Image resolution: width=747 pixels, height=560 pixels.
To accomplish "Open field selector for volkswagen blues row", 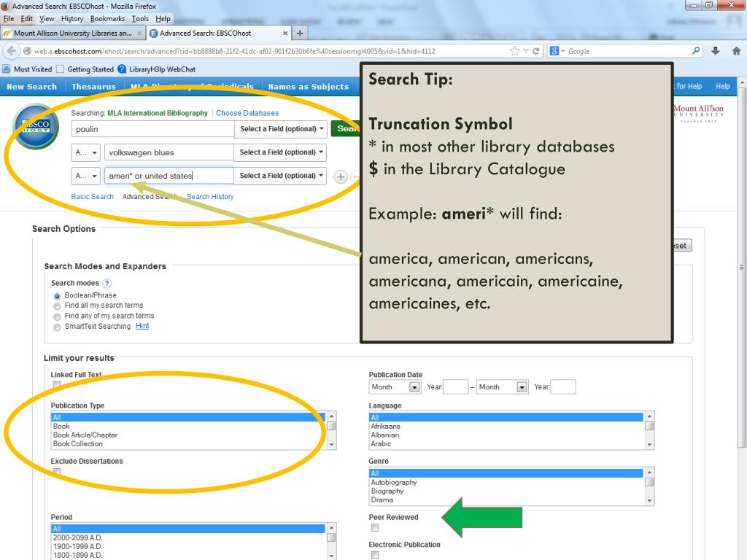I will pos(280,152).
